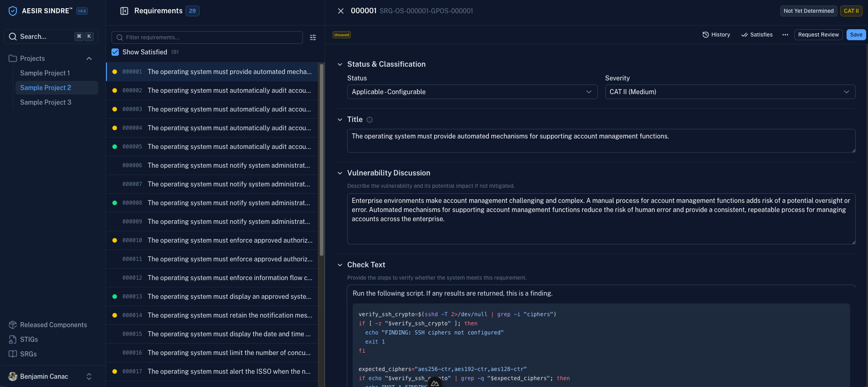Viewport: 868px width, 387px height.
Task: Select requirement 000012 enforce information flow
Action: tap(212, 278)
